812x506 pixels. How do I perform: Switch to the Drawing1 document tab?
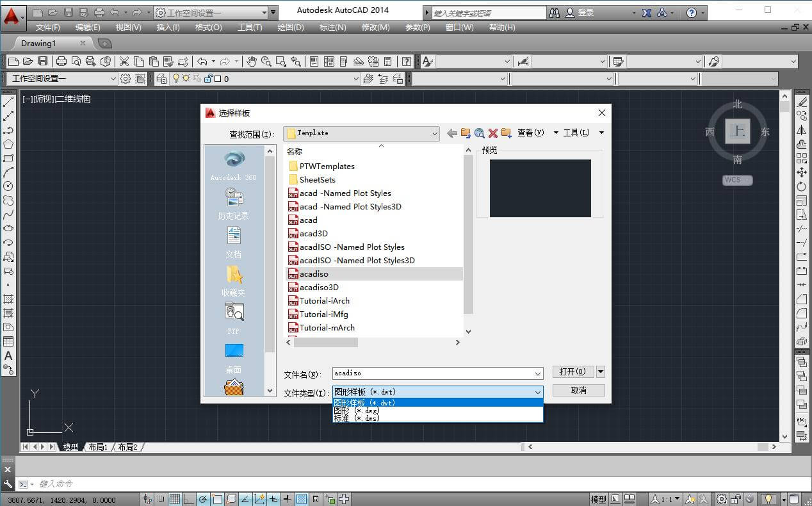tap(38, 43)
